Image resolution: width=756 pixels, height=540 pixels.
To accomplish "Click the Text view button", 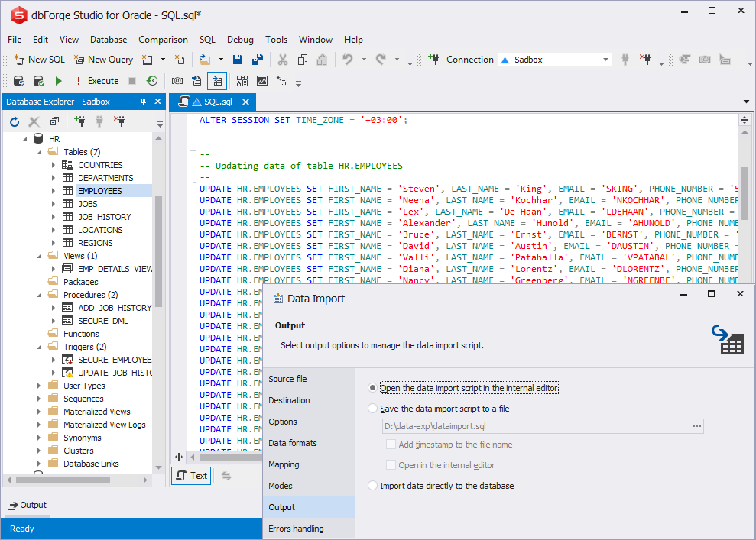I will pyautogui.click(x=191, y=476).
